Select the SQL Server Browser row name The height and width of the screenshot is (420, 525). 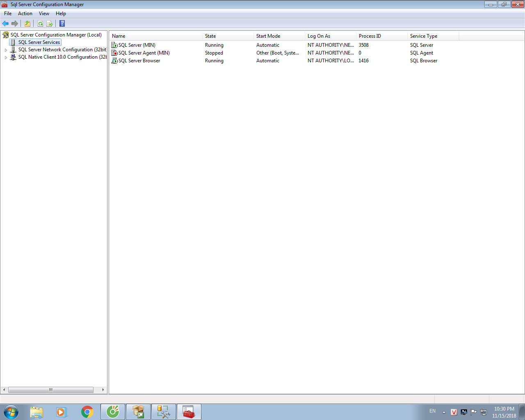(139, 61)
